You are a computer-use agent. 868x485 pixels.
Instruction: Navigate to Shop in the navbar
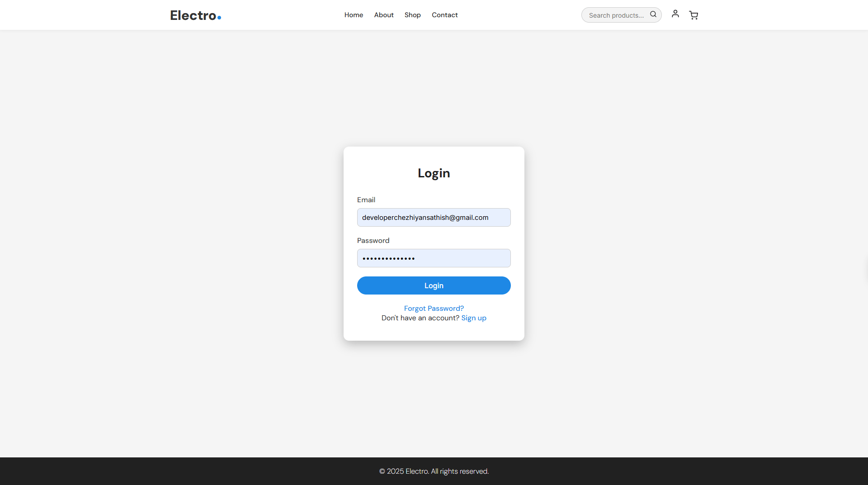(412, 15)
